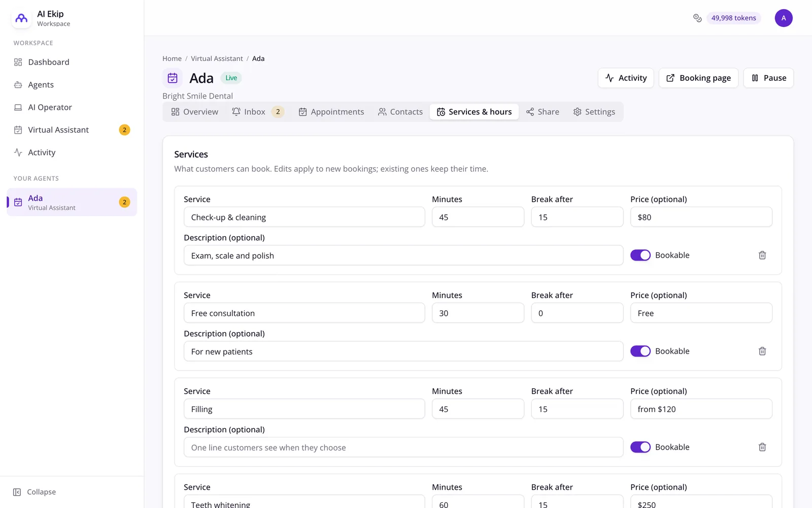This screenshot has height=508, width=812.
Task: Delete the Filling service
Action: click(762, 447)
